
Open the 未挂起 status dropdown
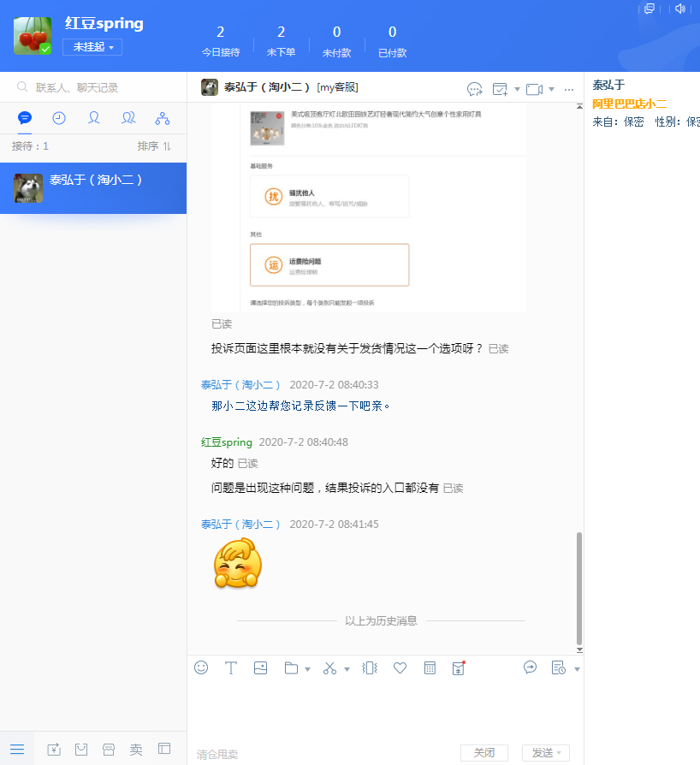pos(92,47)
